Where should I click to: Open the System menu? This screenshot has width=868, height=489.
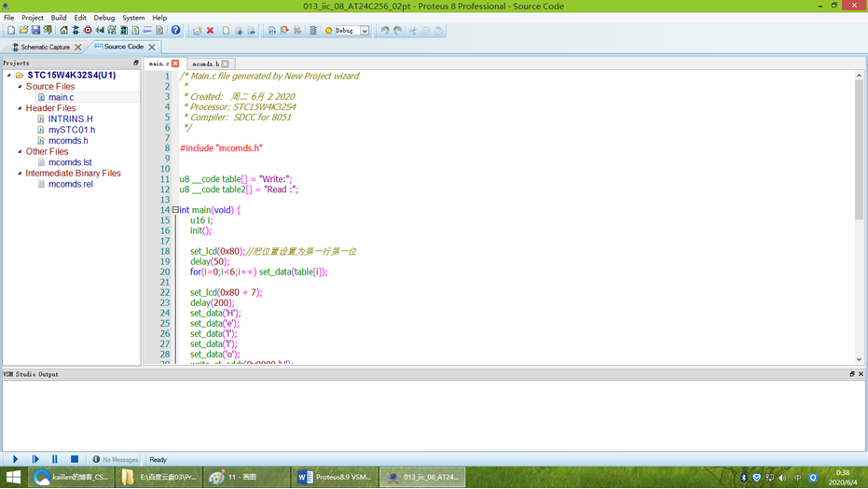[133, 18]
